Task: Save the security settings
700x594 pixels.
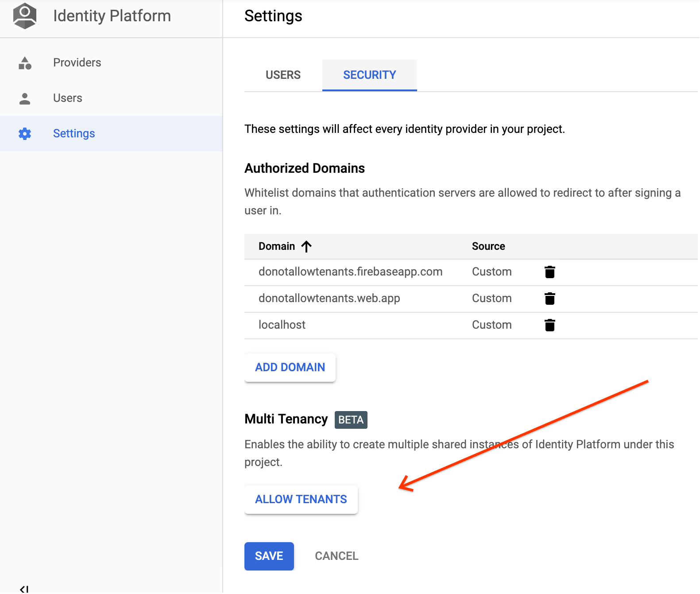Action: pyautogui.click(x=269, y=556)
